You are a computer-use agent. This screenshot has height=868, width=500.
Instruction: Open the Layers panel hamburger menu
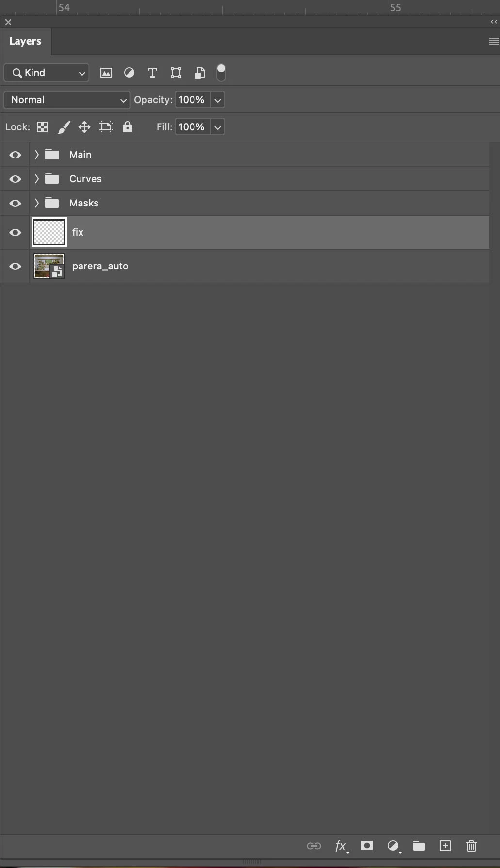point(494,41)
